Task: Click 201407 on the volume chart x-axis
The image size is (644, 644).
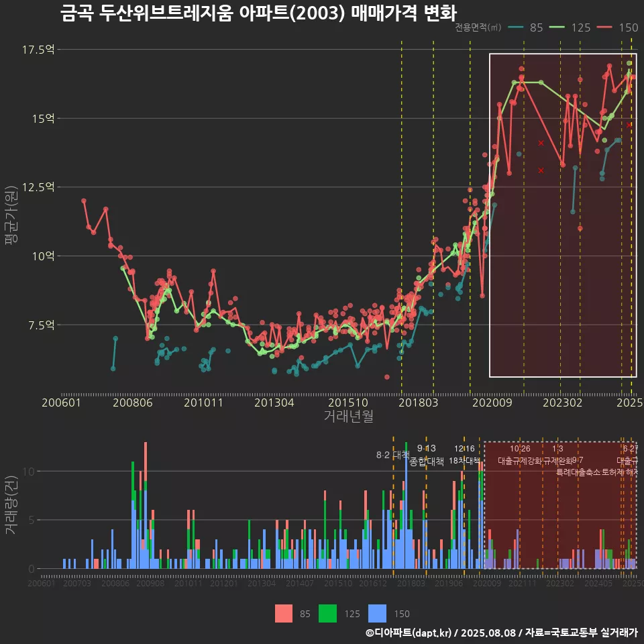Action: pos(300,583)
